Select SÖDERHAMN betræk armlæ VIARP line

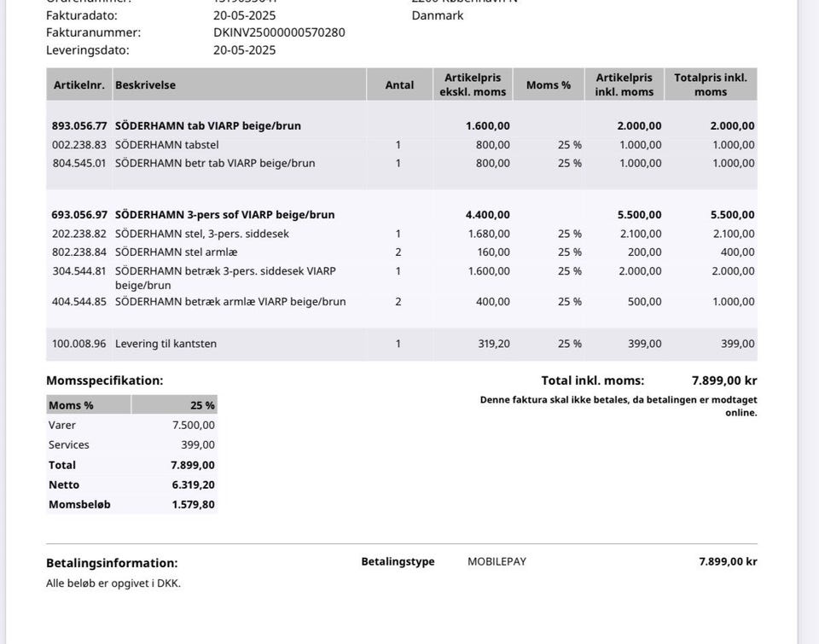[402, 301]
